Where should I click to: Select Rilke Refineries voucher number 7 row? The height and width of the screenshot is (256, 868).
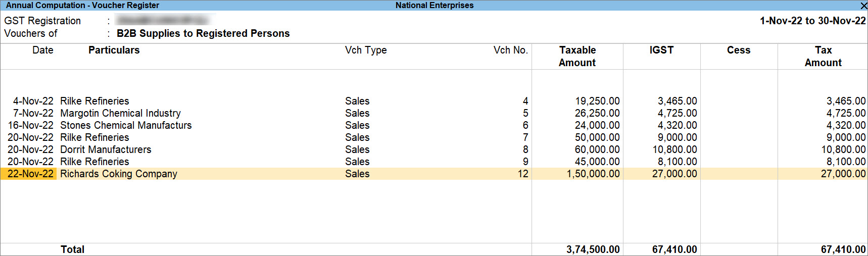434,137
